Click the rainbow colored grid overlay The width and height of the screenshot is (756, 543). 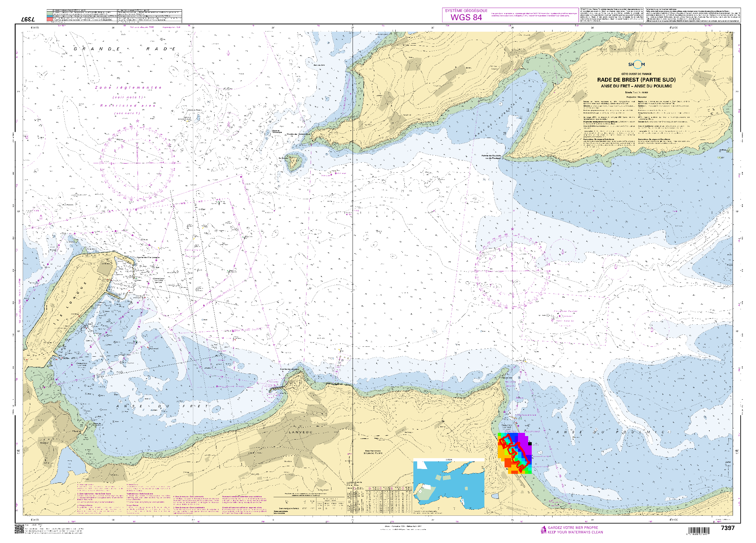[514, 453]
